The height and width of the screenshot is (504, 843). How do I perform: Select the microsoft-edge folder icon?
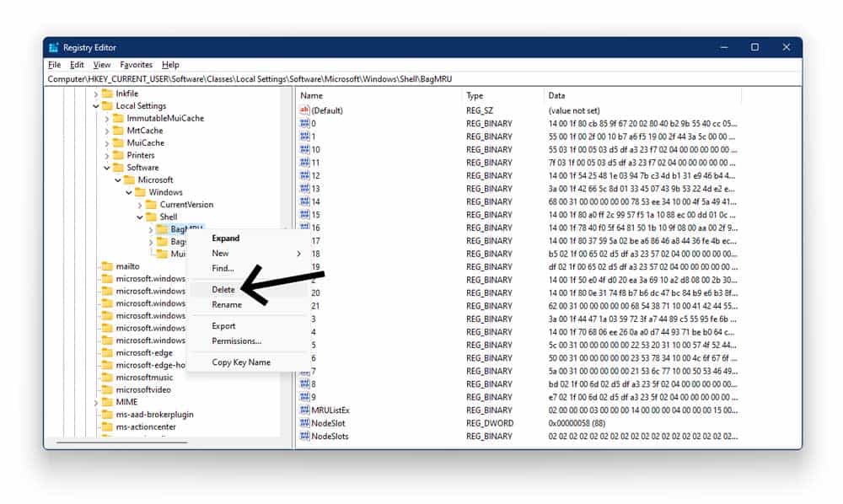click(107, 352)
